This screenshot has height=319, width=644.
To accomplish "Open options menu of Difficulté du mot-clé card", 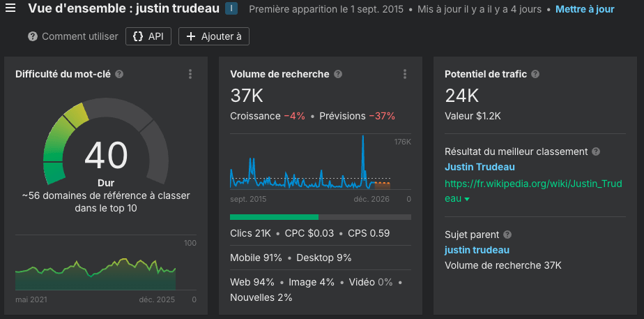I will 190,74.
